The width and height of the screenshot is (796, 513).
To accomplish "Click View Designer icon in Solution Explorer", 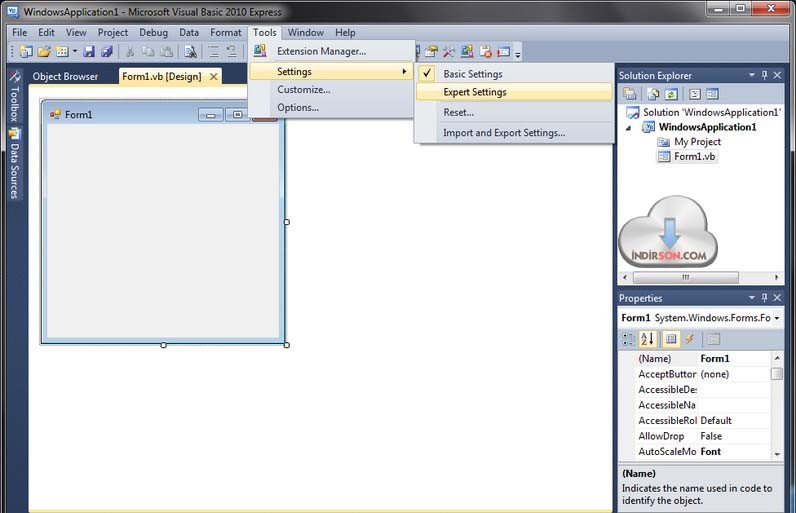I will pos(712,94).
